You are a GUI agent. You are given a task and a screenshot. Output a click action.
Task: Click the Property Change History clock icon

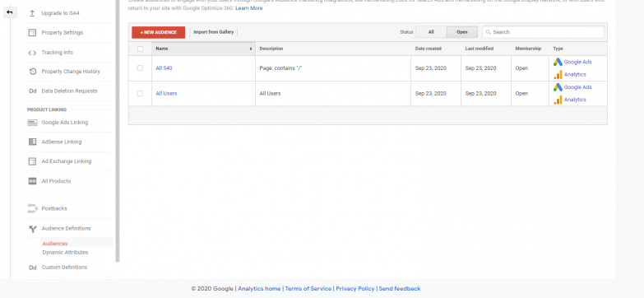32,72
